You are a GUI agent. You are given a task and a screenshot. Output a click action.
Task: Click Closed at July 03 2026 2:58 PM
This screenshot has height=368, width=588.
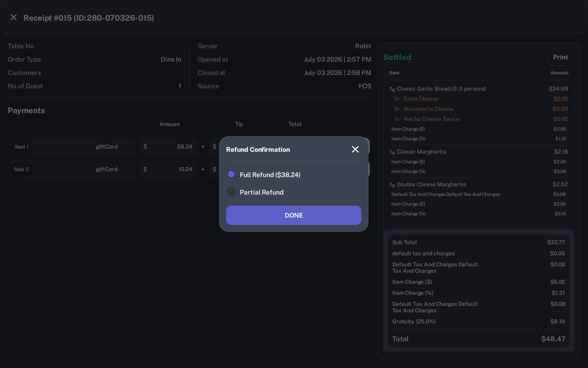coord(337,73)
